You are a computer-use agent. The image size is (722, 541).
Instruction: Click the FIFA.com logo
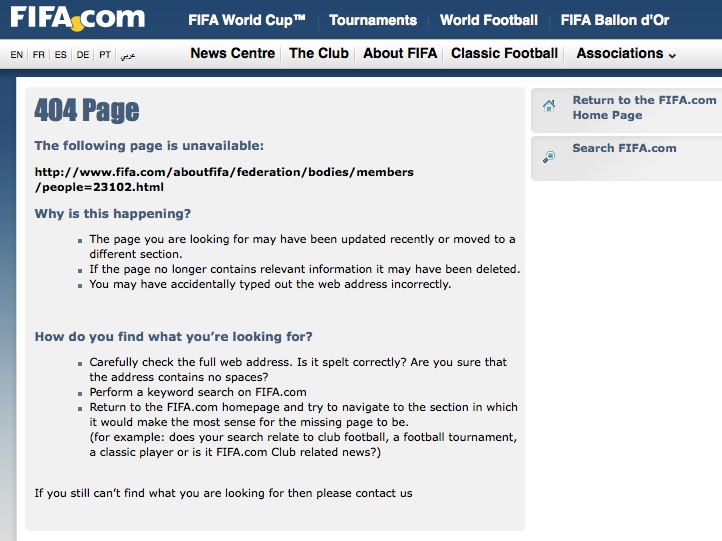77,18
